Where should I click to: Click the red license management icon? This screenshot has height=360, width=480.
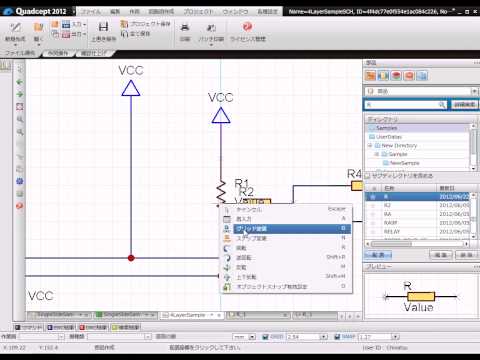click(248, 27)
